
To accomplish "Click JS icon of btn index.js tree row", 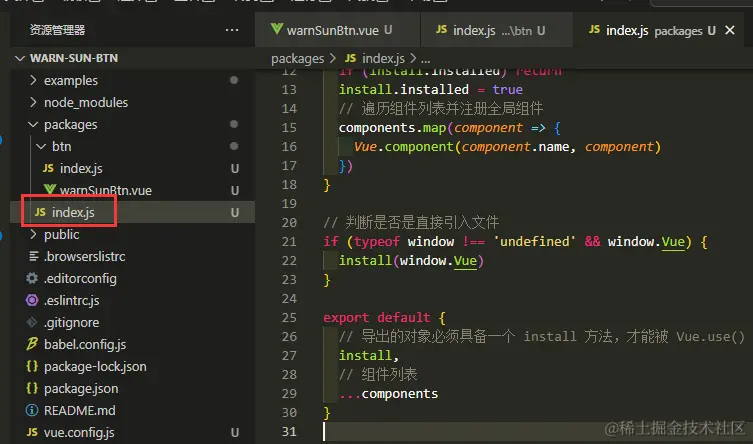I will coord(48,168).
